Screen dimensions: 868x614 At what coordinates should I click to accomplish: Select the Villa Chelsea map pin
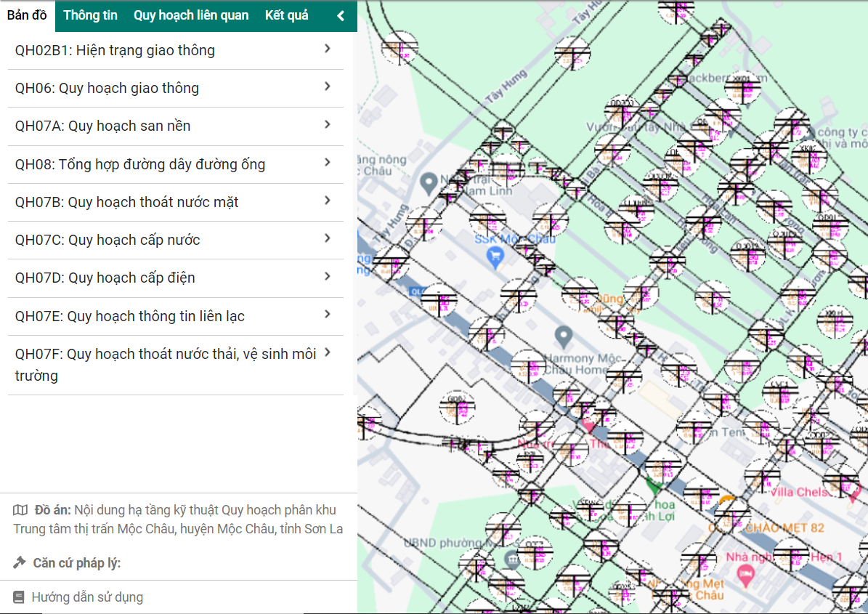tap(852, 498)
